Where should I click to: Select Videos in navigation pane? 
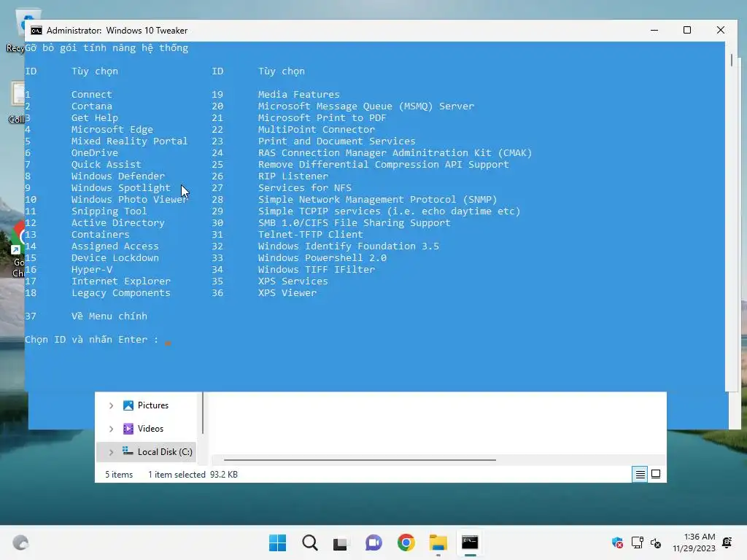click(150, 429)
